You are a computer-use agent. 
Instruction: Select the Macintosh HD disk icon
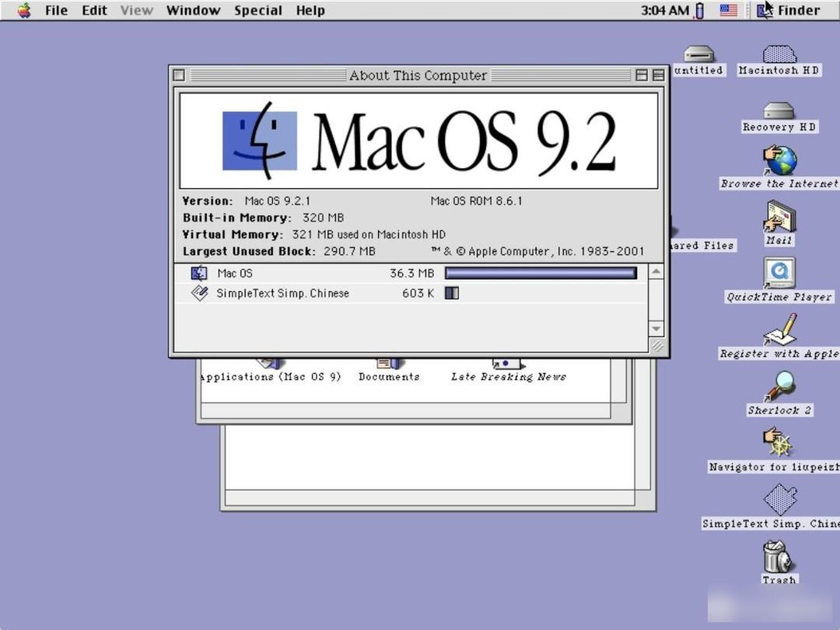tap(779, 54)
